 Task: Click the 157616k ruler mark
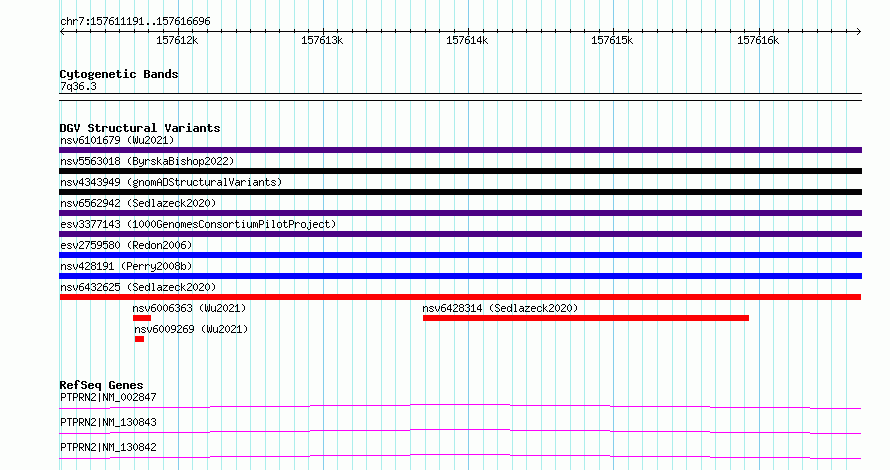click(x=758, y=40)
